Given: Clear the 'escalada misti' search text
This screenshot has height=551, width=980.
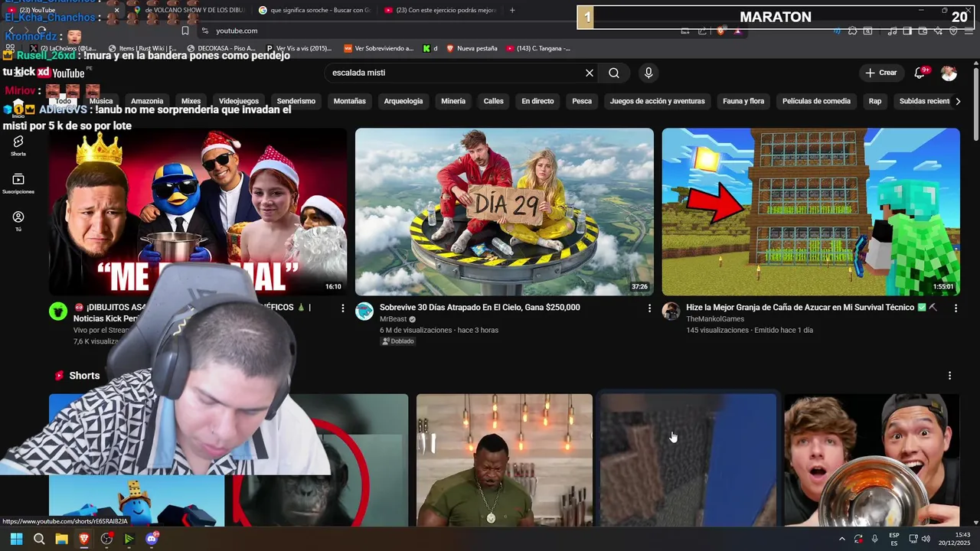Looking at the screenshot, I should (590, 73).
